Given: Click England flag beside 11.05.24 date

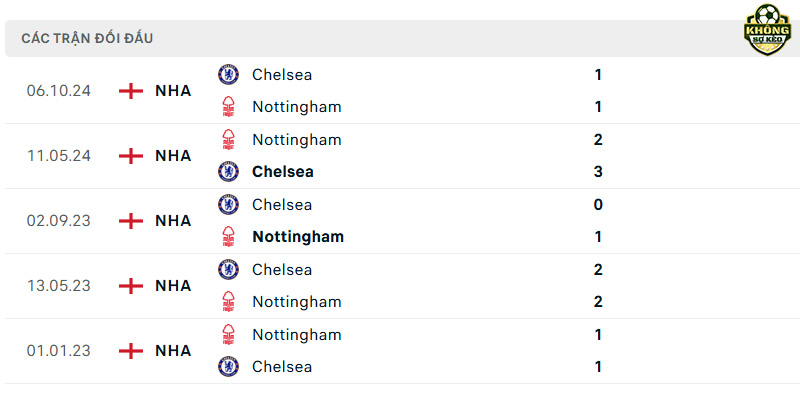Looking at the screenshot, I should click(131, 156).
